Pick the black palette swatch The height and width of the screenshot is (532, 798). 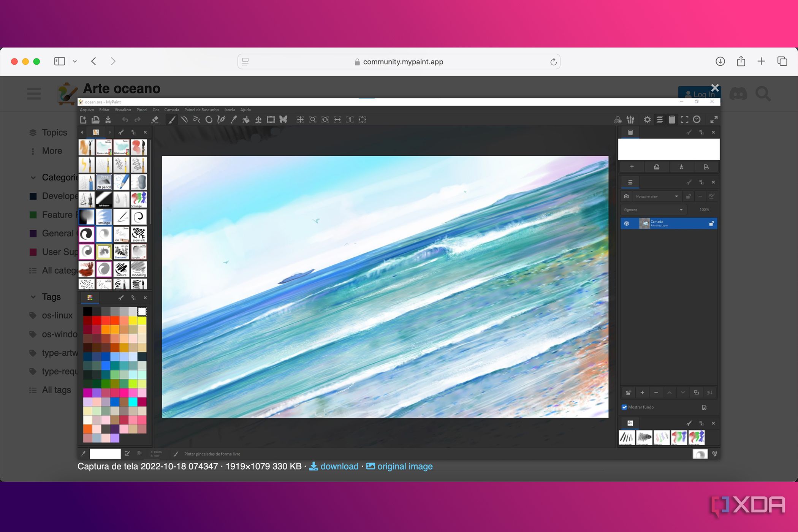[x=88, y=312]
